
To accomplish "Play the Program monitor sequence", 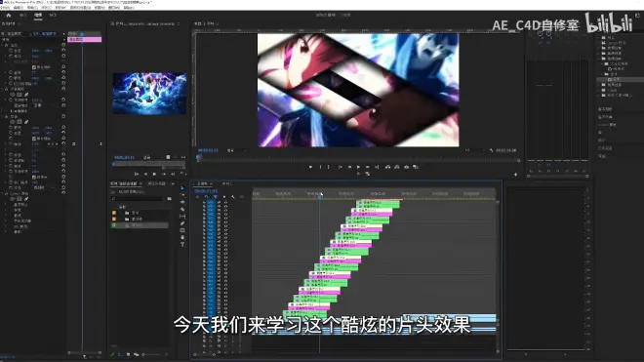I will [x=358, y=167].
